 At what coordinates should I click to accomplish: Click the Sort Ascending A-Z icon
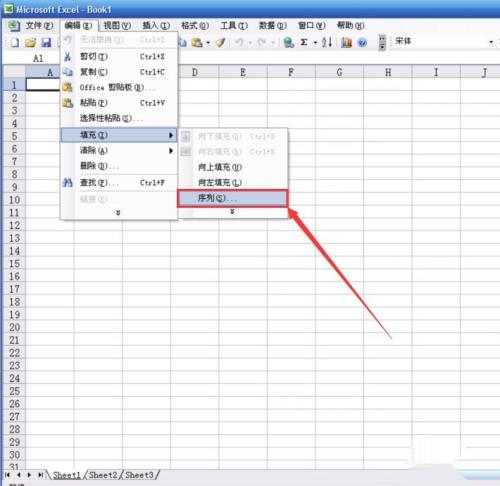(327, 42)
